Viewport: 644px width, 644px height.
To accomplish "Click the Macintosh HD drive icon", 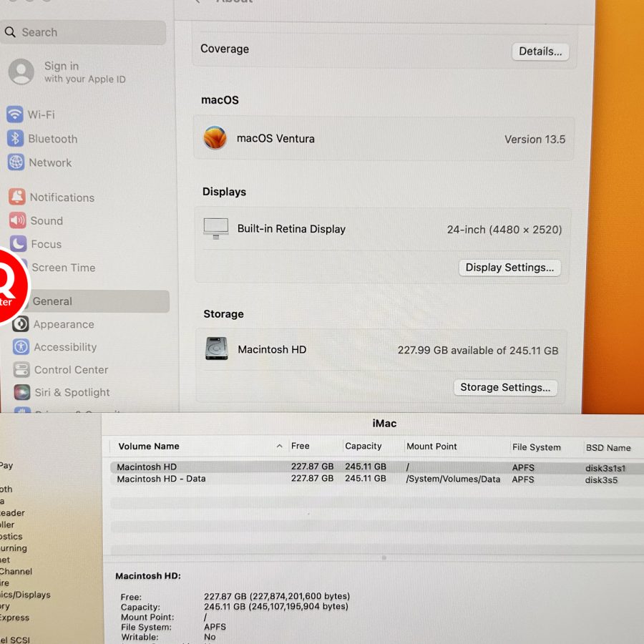I will click(216, 348).
